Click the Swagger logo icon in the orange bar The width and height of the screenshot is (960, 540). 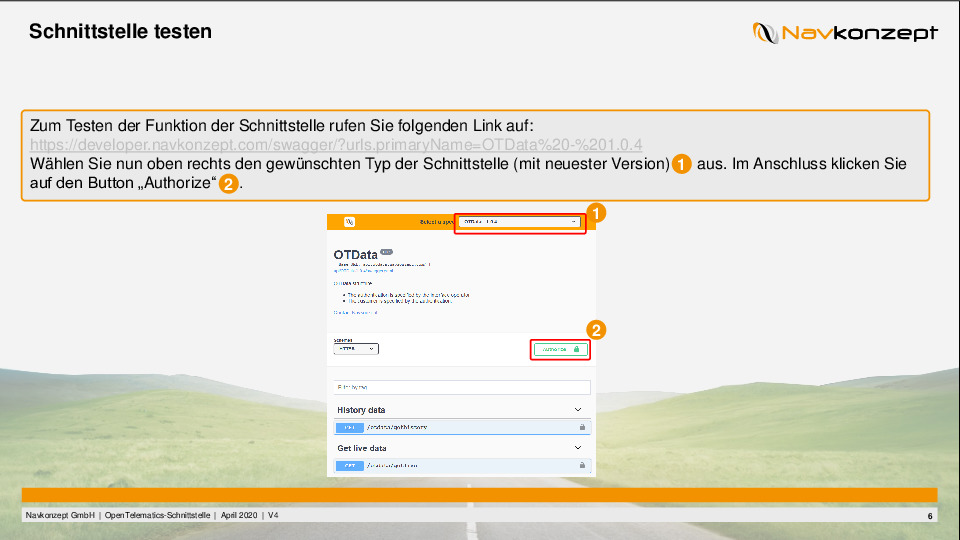[x=350, y=222]
